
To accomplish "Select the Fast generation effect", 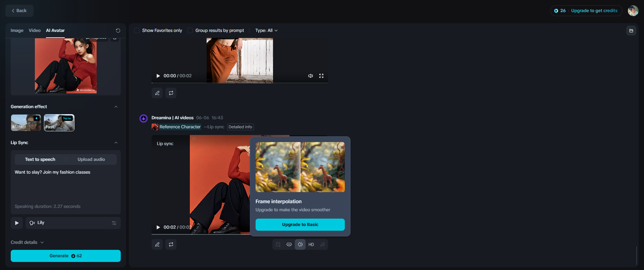I will point(59,123).
